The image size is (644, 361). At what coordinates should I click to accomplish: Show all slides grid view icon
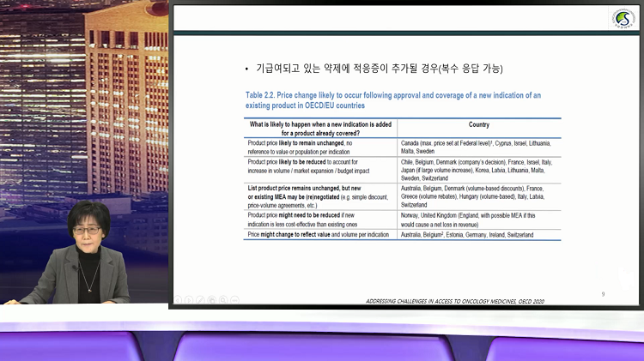coord(211,299)
